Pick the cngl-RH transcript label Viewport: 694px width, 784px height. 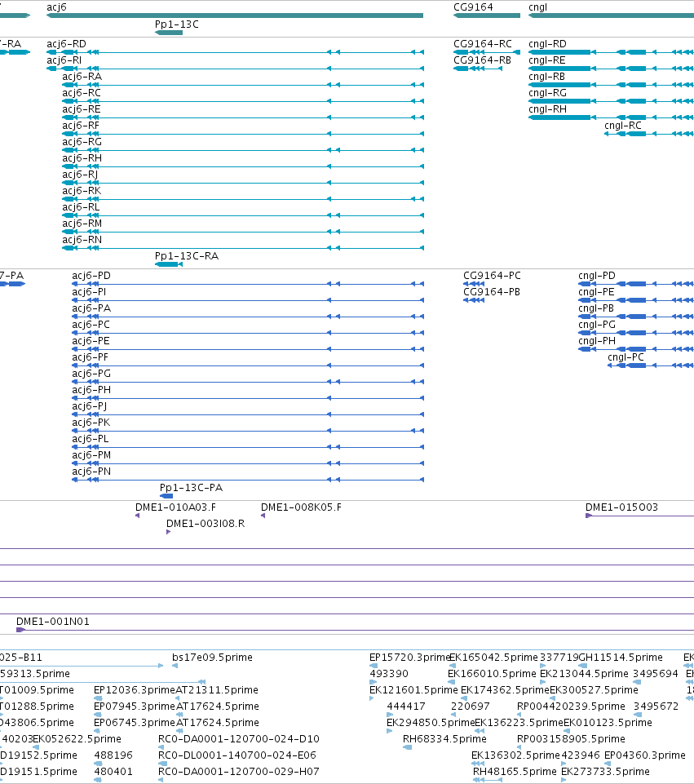(x=547, y=109)
